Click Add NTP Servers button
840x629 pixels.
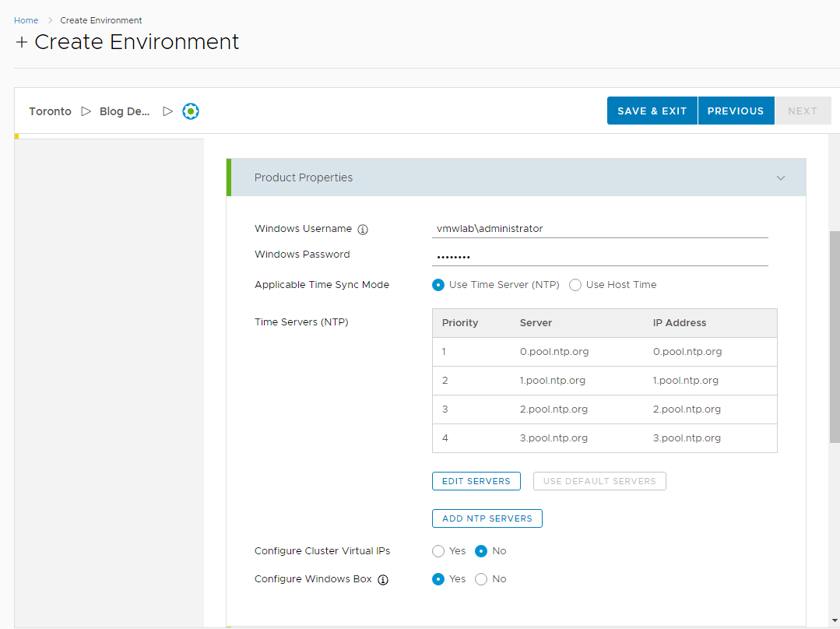(x=487, y=518)
